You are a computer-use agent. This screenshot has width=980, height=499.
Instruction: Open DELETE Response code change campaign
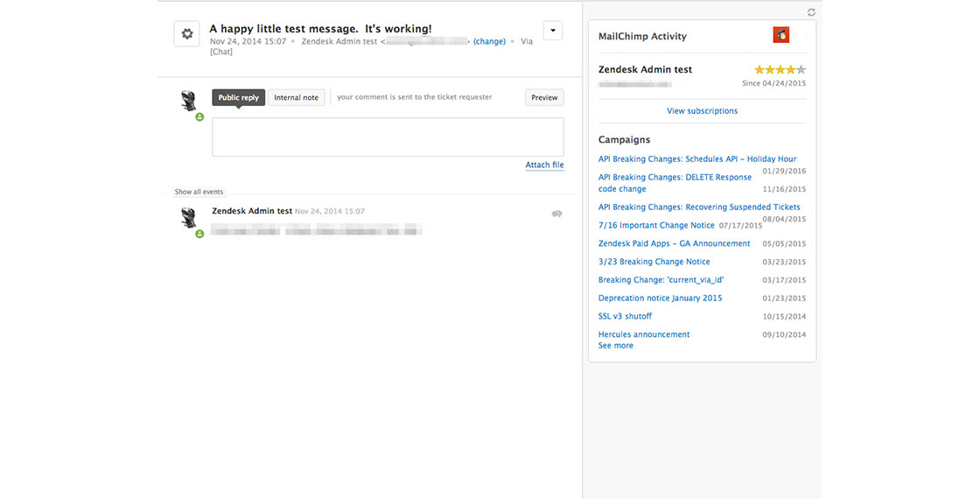675,183
